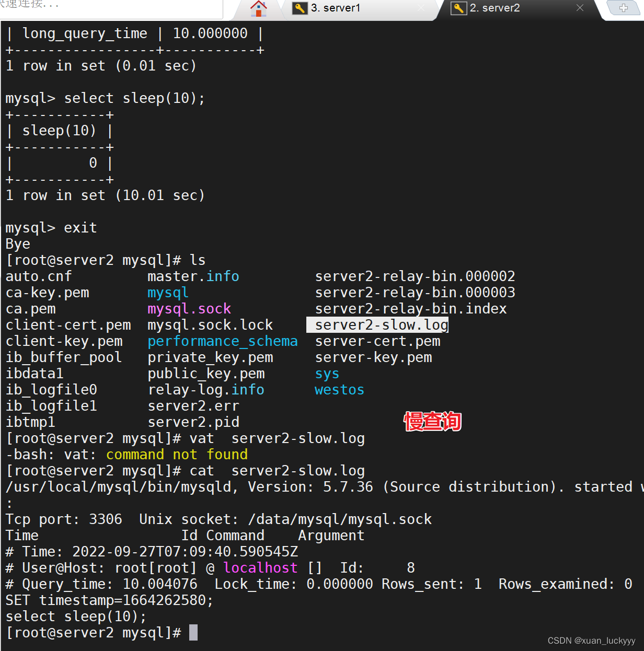Click private_key.pem file name
644x651 pixels.
click(210, 357)
